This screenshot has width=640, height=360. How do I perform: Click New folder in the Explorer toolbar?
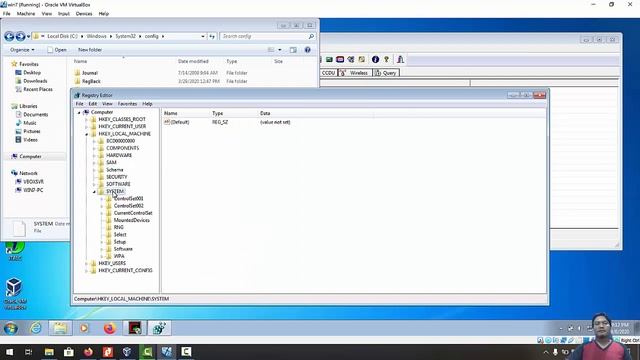[90, 50]
